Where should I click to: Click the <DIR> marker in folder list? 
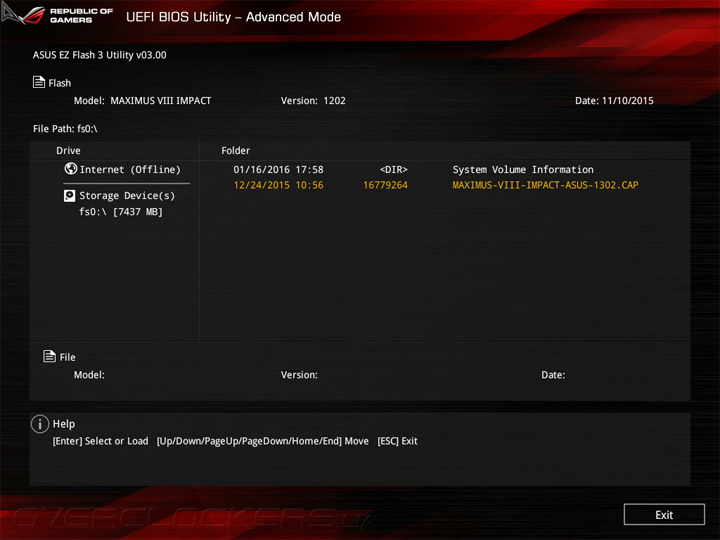pos(394,169)
